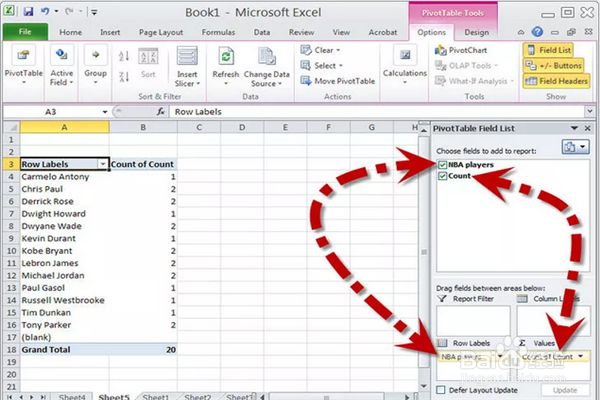This screenshot has height=400, width=600.
Task: Click the Redo icon in the title bar
Action: coord(69,11)
